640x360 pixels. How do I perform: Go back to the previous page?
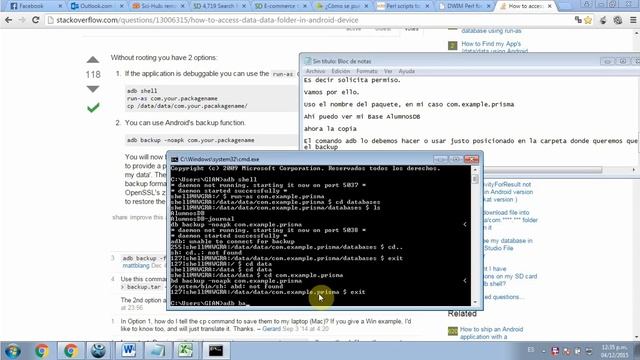click(x=8, y=20)
